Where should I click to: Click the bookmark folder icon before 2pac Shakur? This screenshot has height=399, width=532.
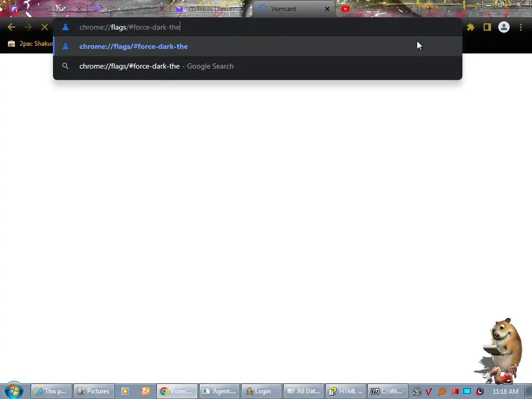[x=11, y=44]
